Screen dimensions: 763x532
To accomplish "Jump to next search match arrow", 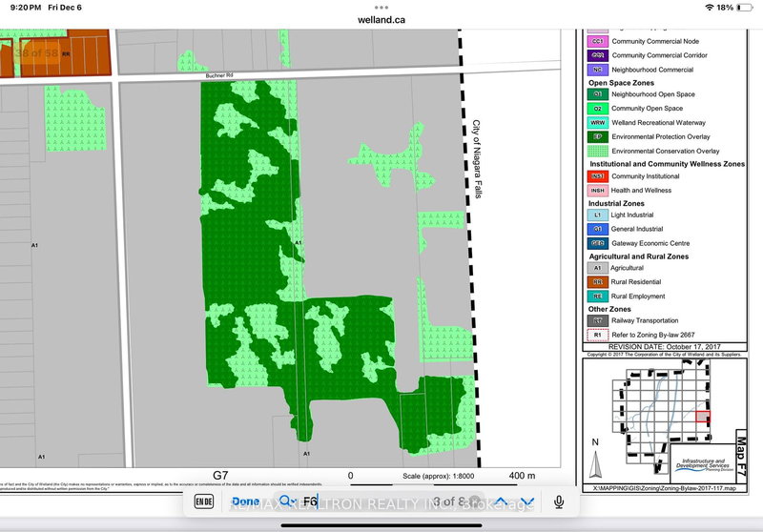I will point(528,501).
